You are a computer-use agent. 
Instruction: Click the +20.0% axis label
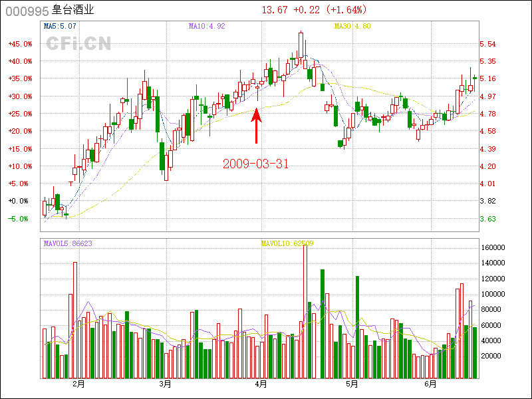pos(21,131)
